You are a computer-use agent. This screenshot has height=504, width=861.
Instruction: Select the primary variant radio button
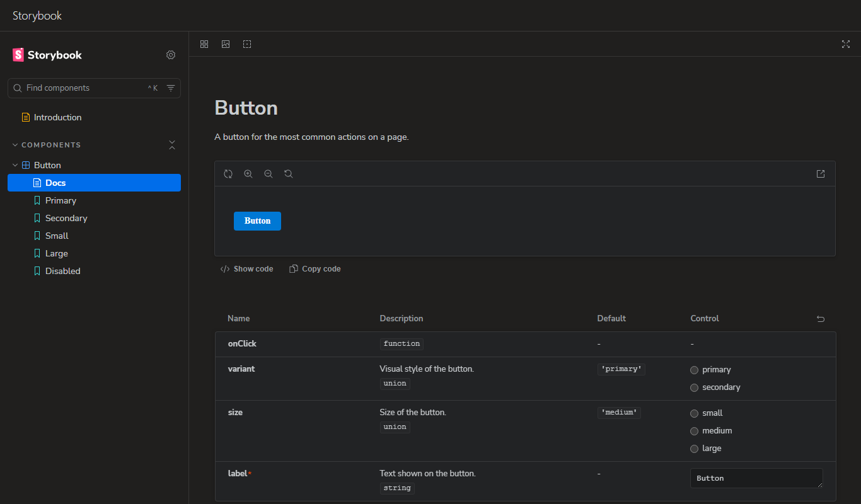[695, 370]
